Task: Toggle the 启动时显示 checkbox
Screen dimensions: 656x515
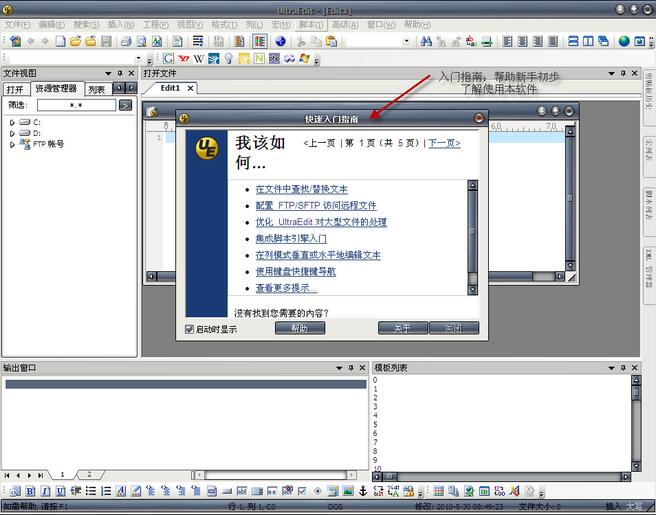Action: [x=189, y=329]
